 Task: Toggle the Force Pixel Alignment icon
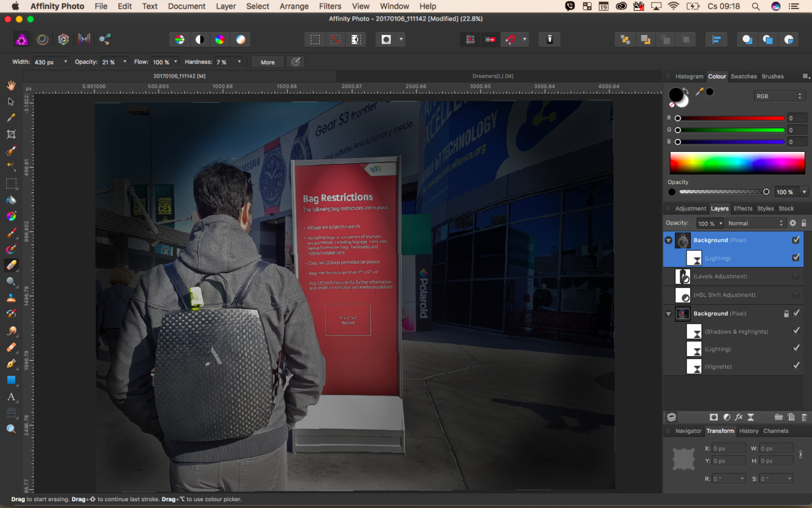470,39
